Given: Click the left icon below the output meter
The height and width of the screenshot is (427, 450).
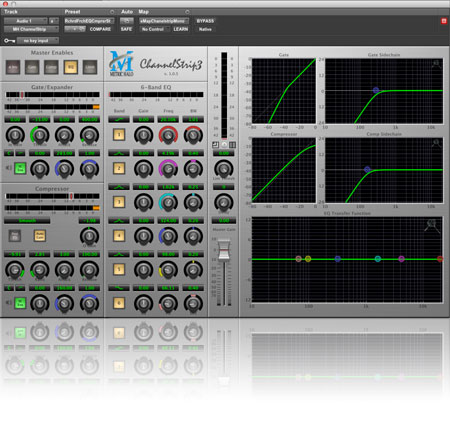Looking at the screenshot, I should click(215, 144).
